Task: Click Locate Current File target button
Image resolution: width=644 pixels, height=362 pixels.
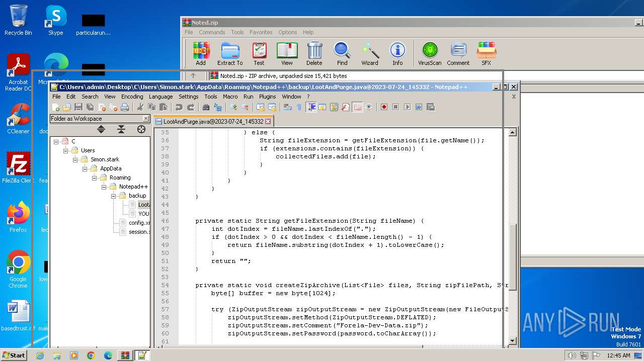Action: coord(141,129)
